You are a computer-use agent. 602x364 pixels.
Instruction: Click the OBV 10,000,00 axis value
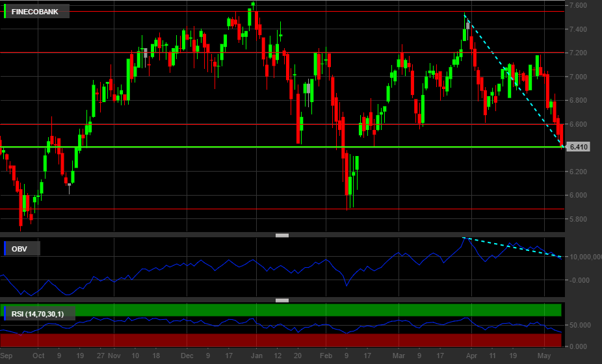(x=586, y=257)
